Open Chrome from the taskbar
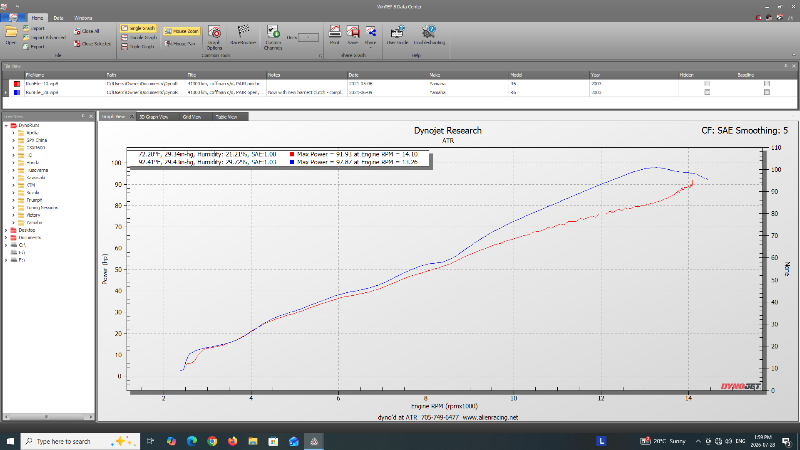This screenshot has width=800, height=450. 212,441
